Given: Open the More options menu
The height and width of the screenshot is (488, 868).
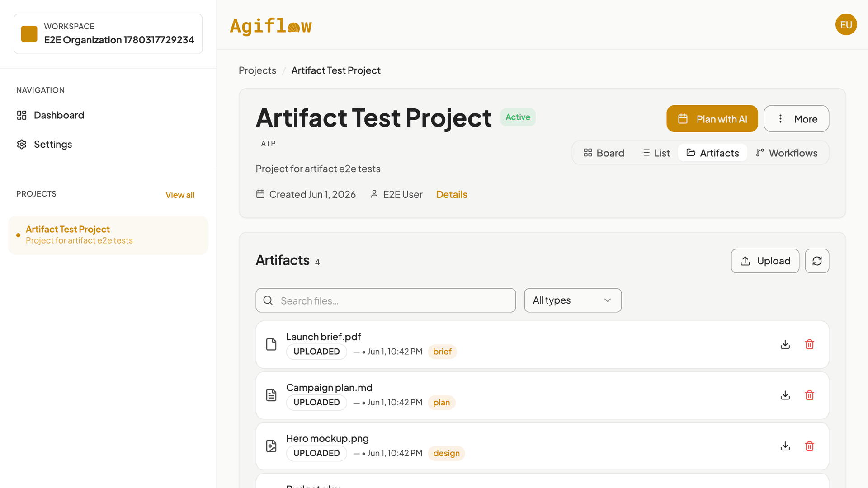Looking at the screenshot, I should pyautogui.click(x=796, y=119).
